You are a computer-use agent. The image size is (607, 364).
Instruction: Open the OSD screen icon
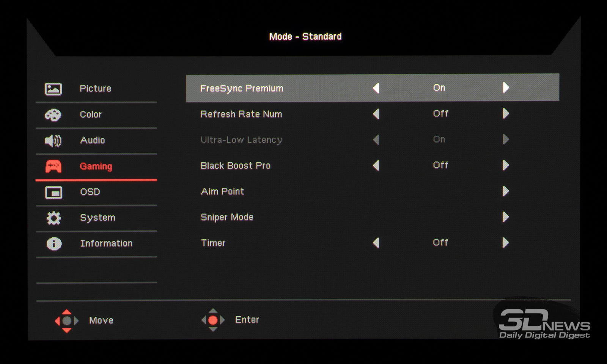coord(53,192)
